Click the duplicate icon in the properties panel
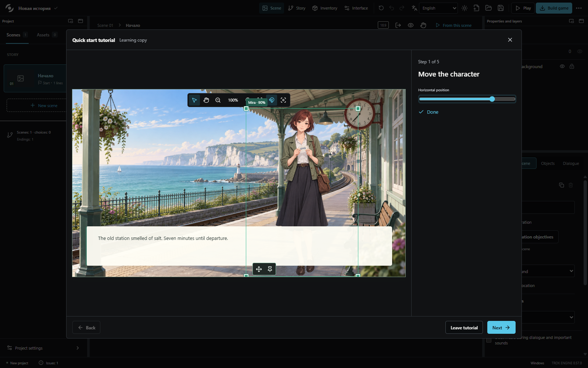 point(562,185)
